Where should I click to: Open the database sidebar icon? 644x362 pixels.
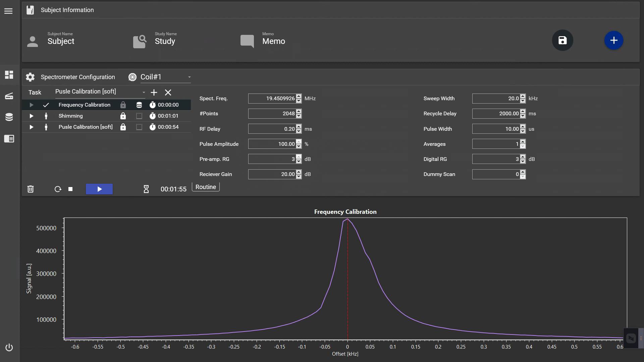point(9,117)
